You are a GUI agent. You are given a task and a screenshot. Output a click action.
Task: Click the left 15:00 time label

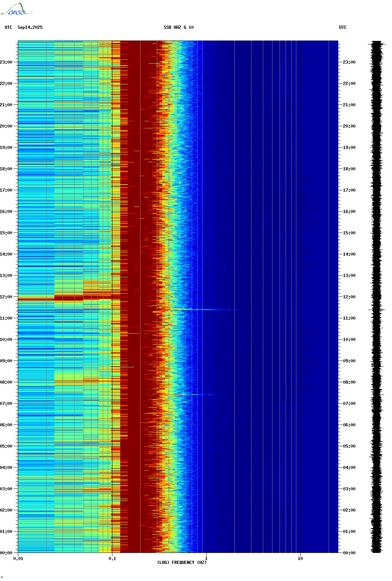[x=6, y=233]
